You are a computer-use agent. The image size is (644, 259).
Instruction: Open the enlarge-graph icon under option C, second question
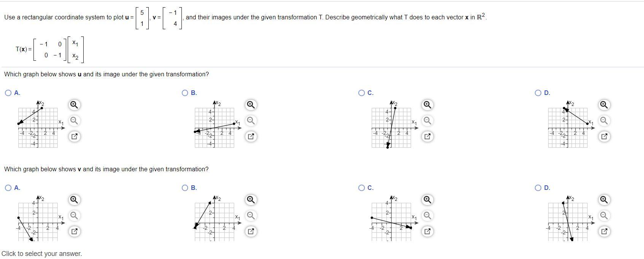427,231
